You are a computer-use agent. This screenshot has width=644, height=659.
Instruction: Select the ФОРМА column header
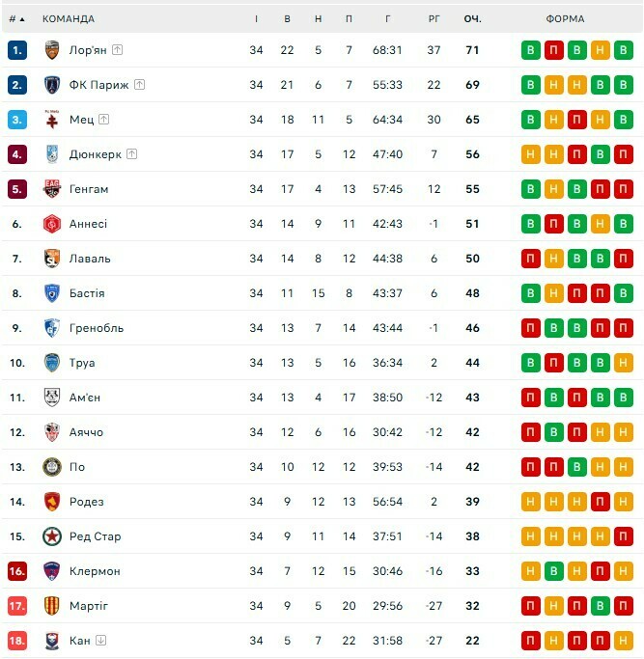pyautogui.click(x=565, y=18)
